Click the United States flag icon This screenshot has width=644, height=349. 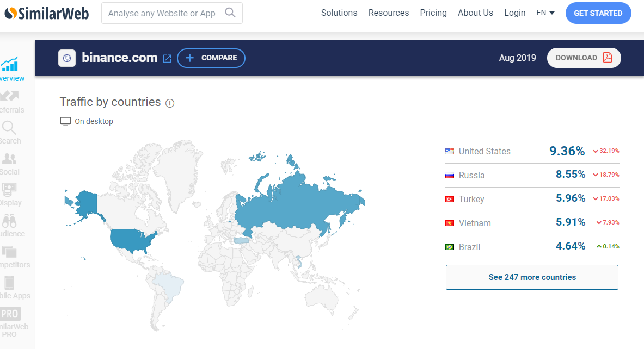coord(450,151)
